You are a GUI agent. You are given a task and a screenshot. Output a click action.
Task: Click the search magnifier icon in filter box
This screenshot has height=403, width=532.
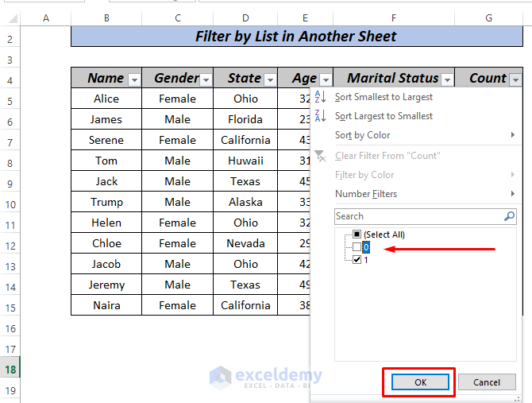pos(509,216)
